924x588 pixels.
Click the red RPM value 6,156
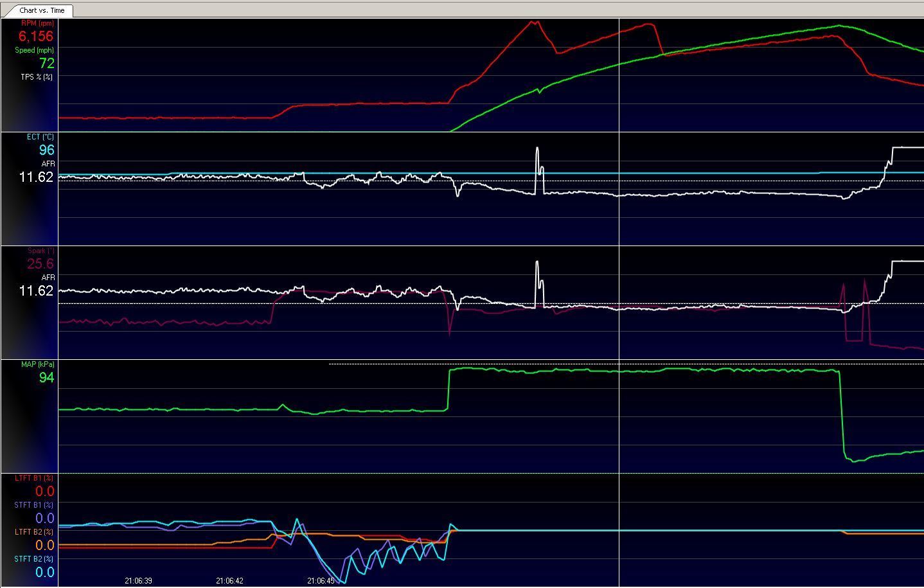coord(36,36)
